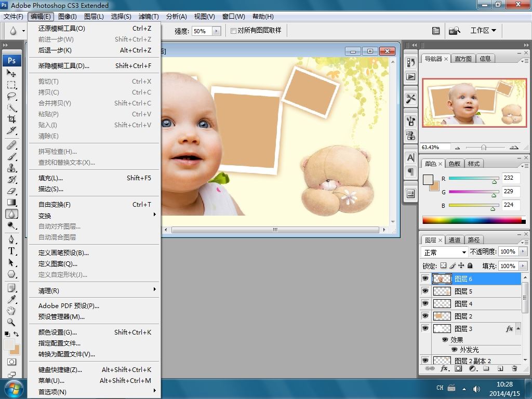This screenshot has width=532, height=399.
Task: Choose 填充(L)... menu entry
Action: pyautogui.click(x=95, y=178)
